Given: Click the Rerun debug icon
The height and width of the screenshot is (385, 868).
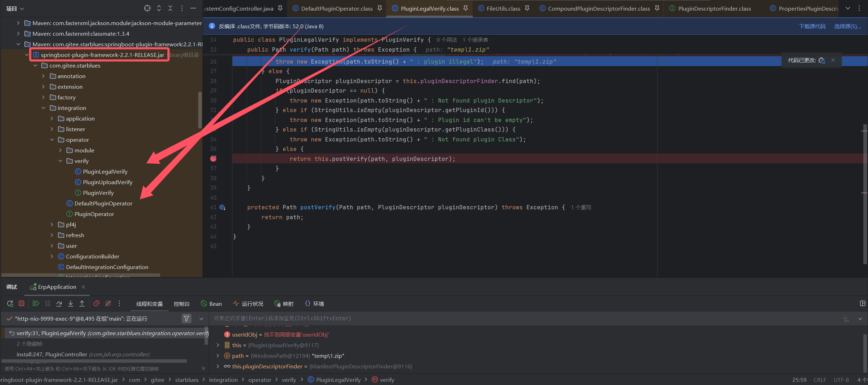Looking at the screenshot, I should (x=10, y=303).
